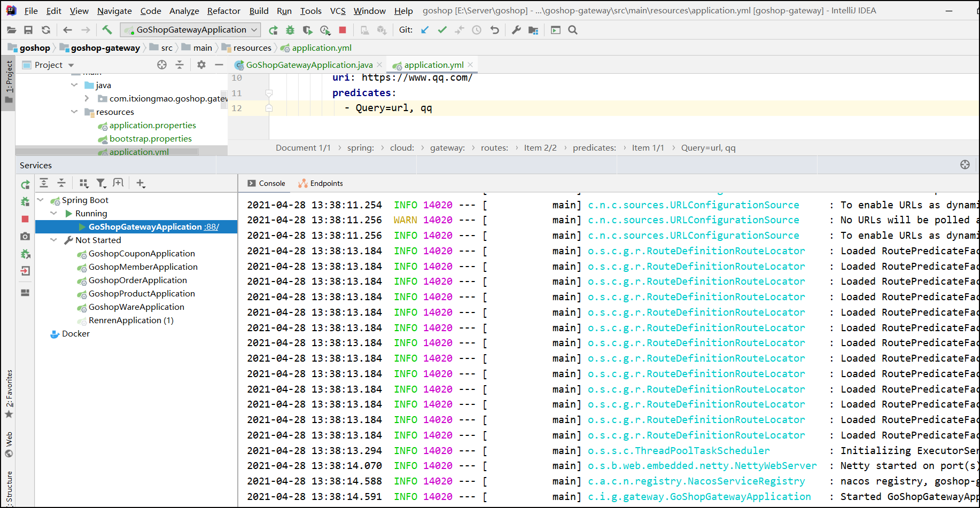Screen dimensions: 980x508
Task: Open settings with the wrench icon
Action: [516, 30]
